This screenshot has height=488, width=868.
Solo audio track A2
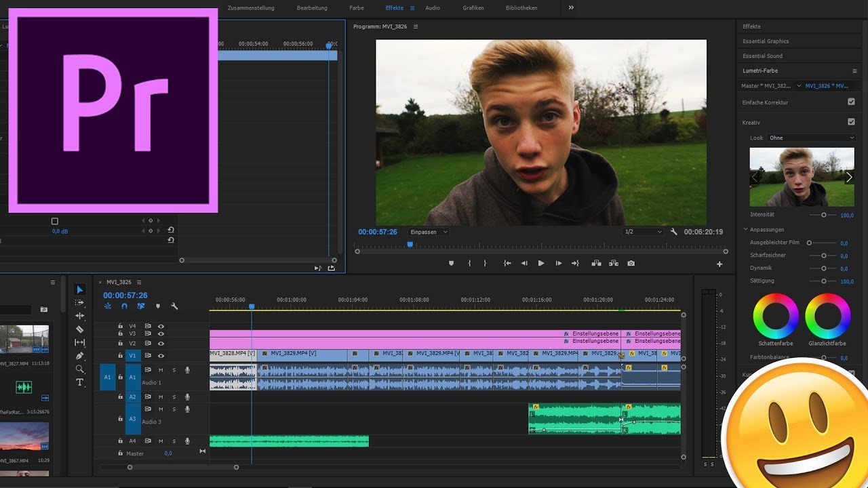pyautogui.click(x=174, y=397)
